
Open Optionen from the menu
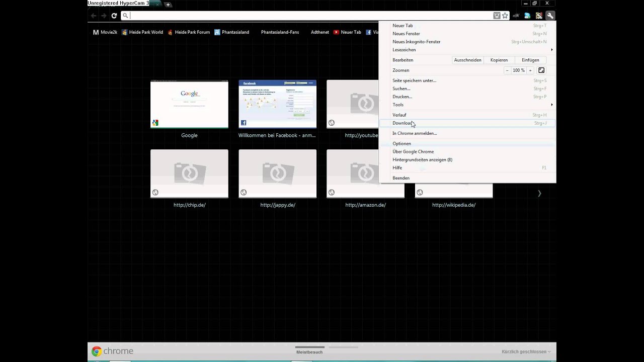click(x=467, y=143)
